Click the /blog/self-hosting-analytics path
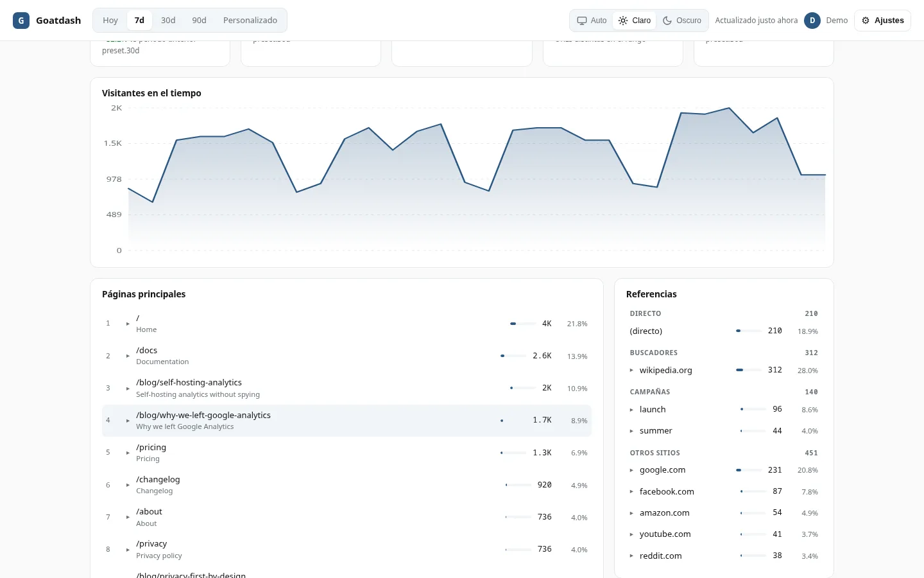 click(x=189, y=382)
